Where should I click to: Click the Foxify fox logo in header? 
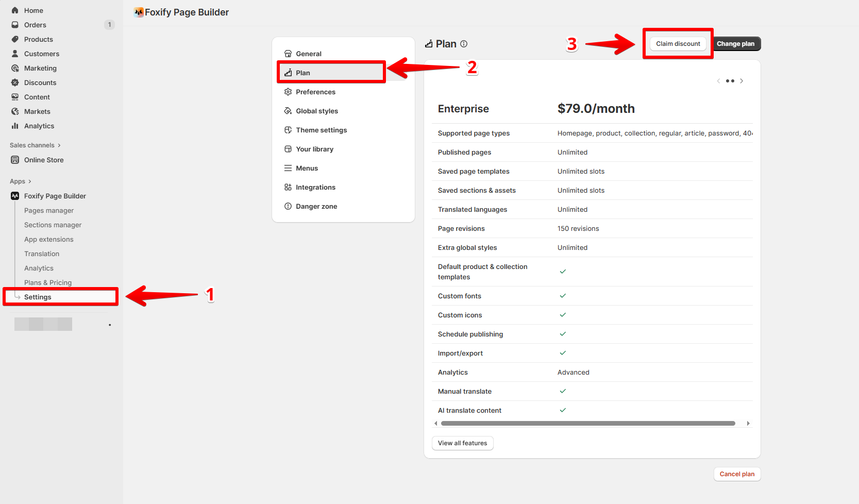(x=139, y=12)
